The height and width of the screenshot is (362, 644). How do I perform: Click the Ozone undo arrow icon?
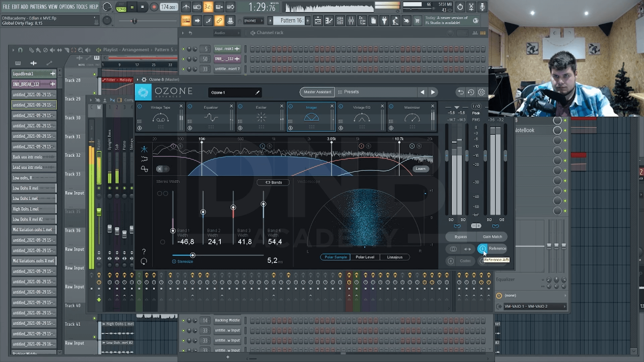pos(461,92)
